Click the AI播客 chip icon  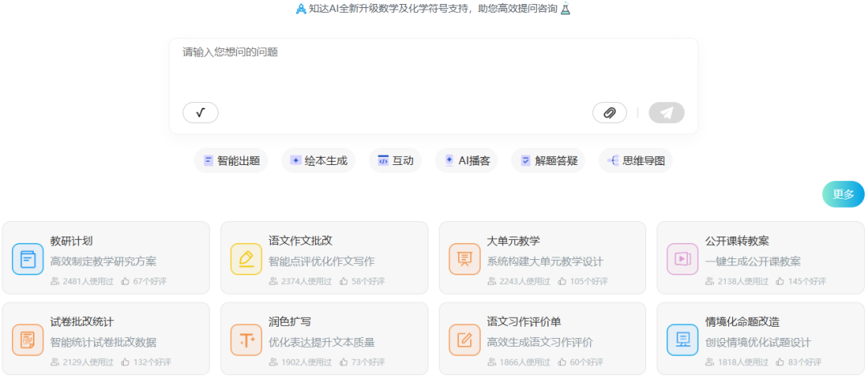449,161
